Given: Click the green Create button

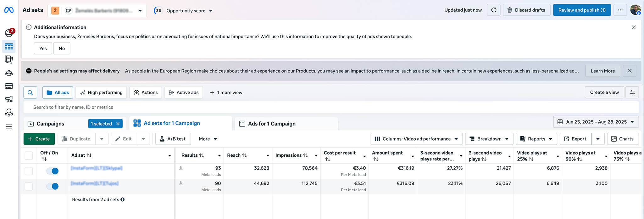Looking at the screenshot, I should (39, 139).
